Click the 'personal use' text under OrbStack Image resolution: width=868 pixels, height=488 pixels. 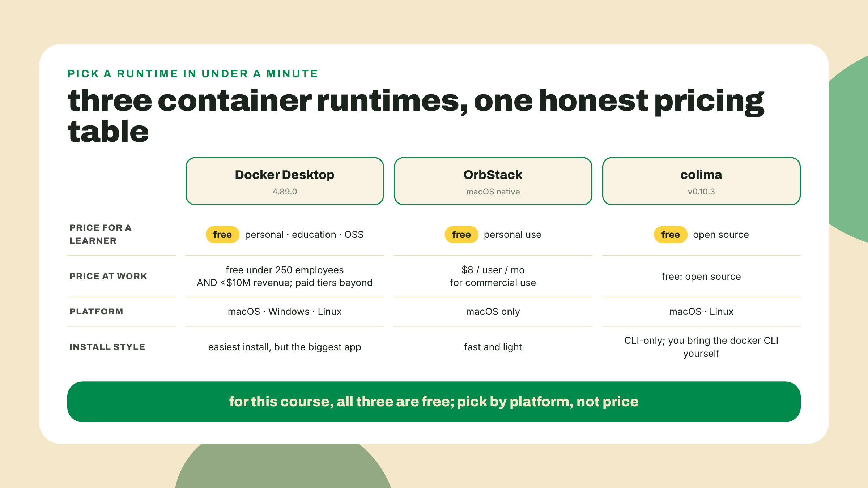[x=512, y=235]
